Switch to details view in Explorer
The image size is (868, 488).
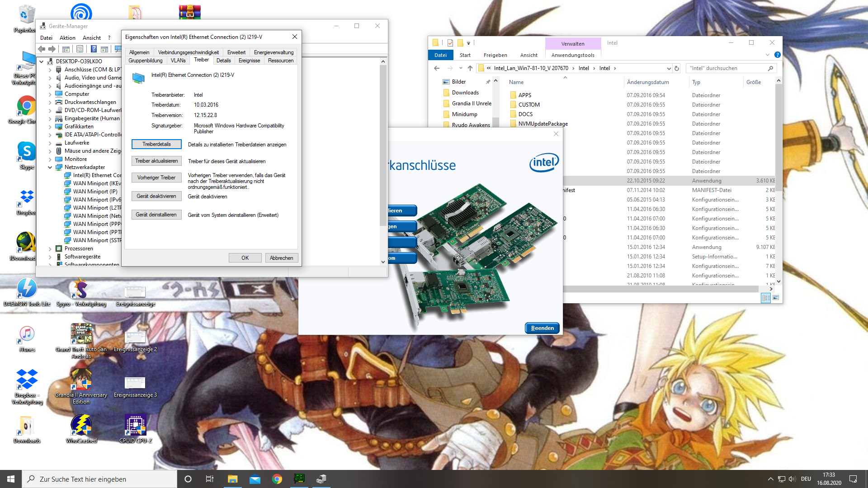pyautogui.click(x=766, y=298)
